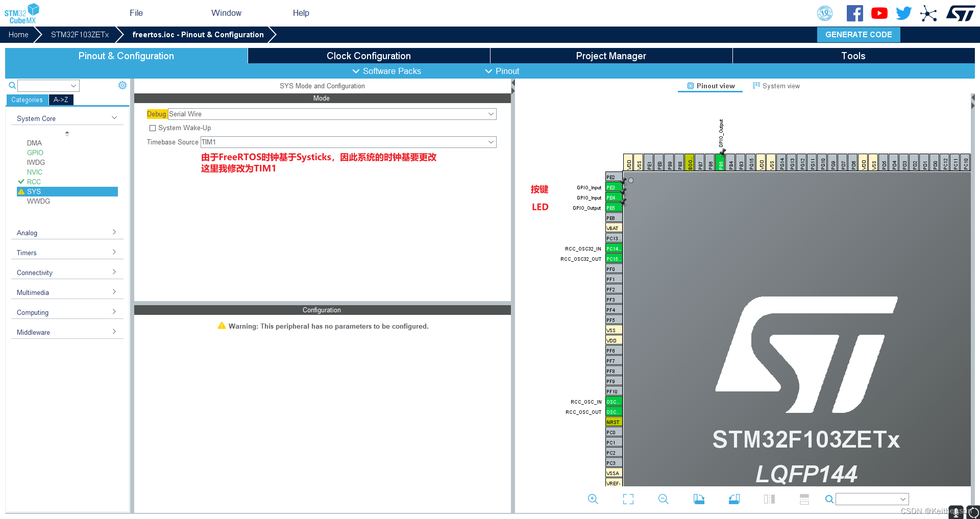Screen dimensions: 980x519
Task: Expand the Connectivity category
Action: (67, 273)
